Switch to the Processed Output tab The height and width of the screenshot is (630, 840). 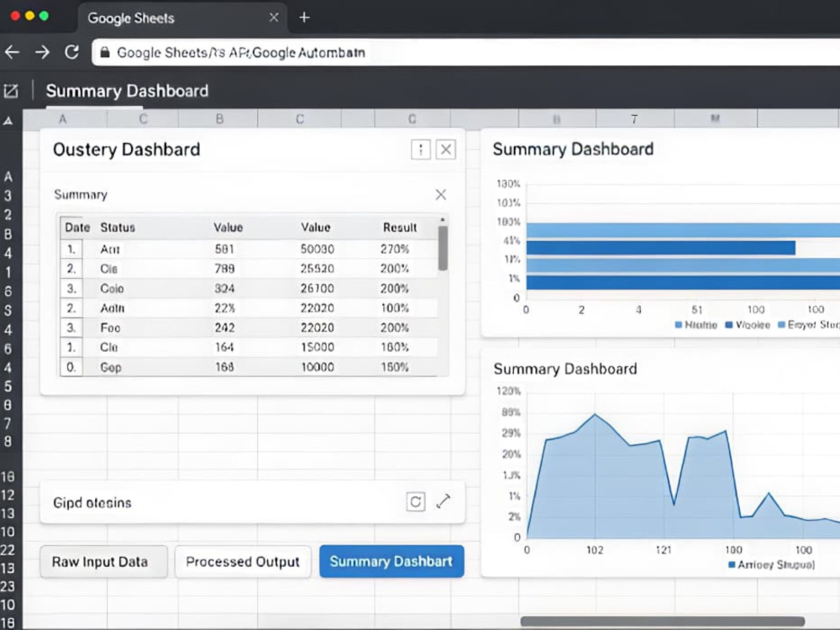pyautogui.click(x=243, y=562)
